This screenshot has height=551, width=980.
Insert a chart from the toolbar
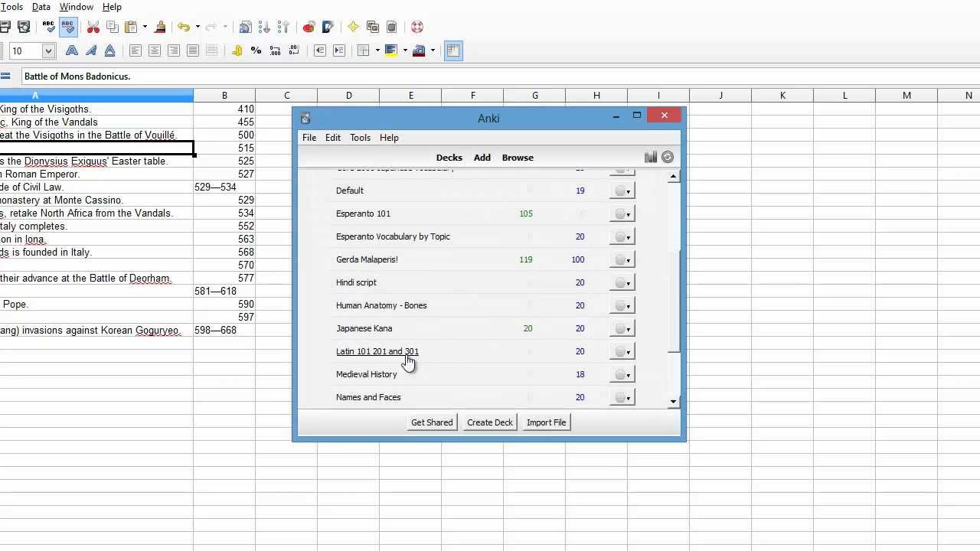coord(309,27)
